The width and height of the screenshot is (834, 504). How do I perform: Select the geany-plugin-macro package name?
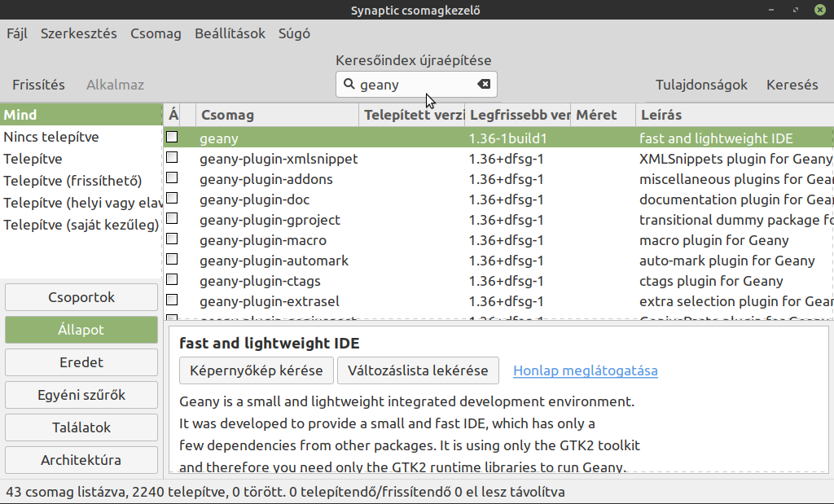[x=263, y=240]
